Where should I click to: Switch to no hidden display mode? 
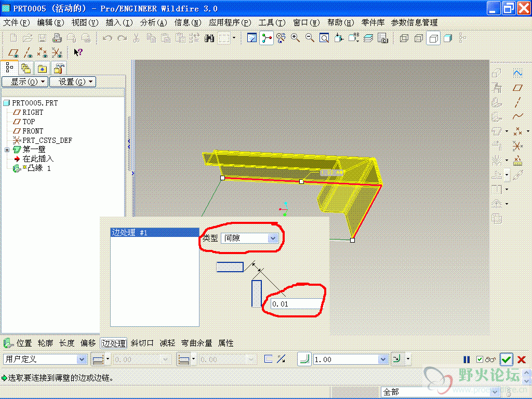pyautogui.click(x=433, y=38)
